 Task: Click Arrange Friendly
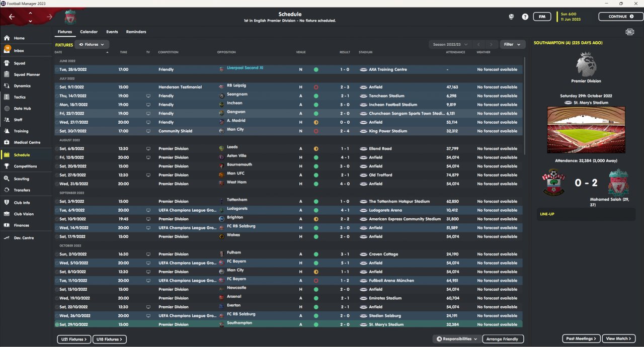503,339
